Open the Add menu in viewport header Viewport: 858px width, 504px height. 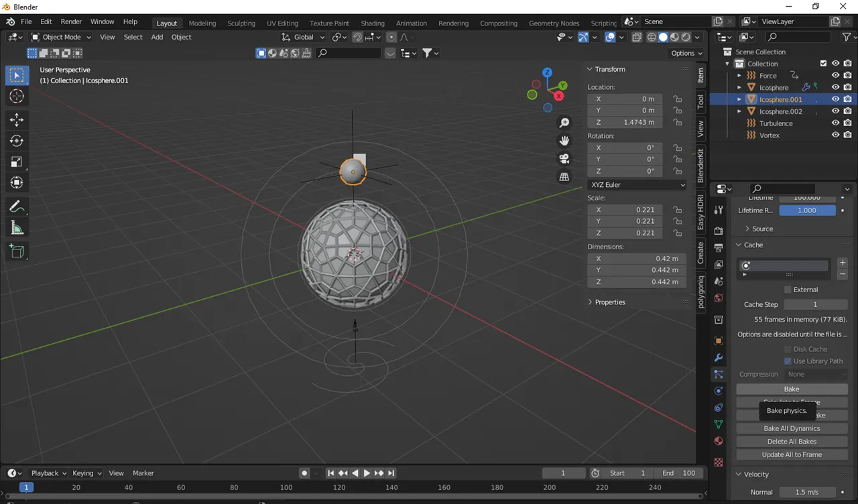(x=157, y=38)
